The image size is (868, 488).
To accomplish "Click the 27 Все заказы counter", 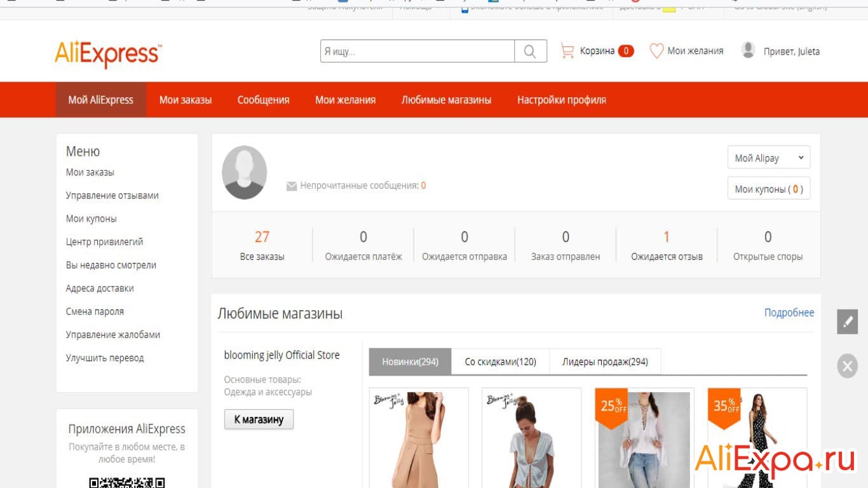I will (x=262, y=245).
